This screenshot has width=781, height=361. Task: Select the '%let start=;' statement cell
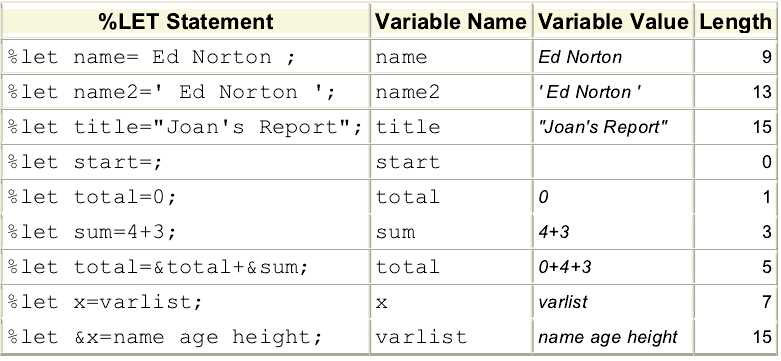[186, 162]
